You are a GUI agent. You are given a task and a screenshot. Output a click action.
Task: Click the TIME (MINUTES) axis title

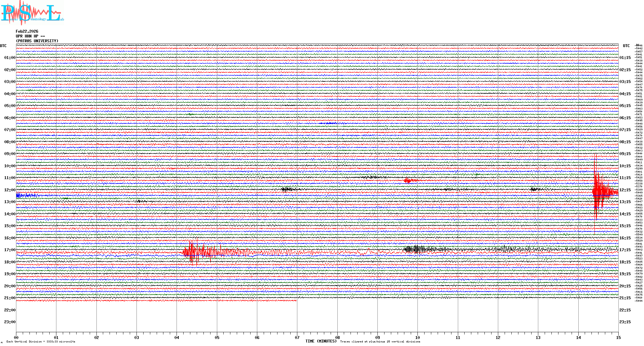pyautogui.click(x=321, y=341)
